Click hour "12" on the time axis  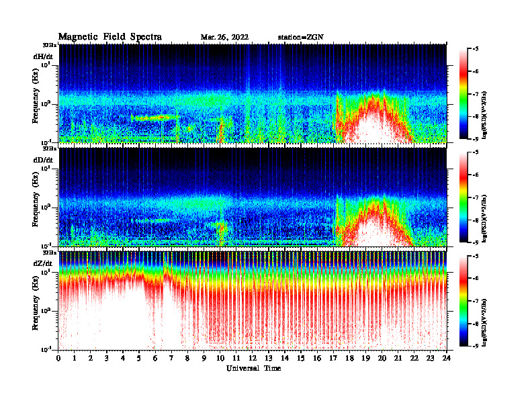(x=252, y=358)
